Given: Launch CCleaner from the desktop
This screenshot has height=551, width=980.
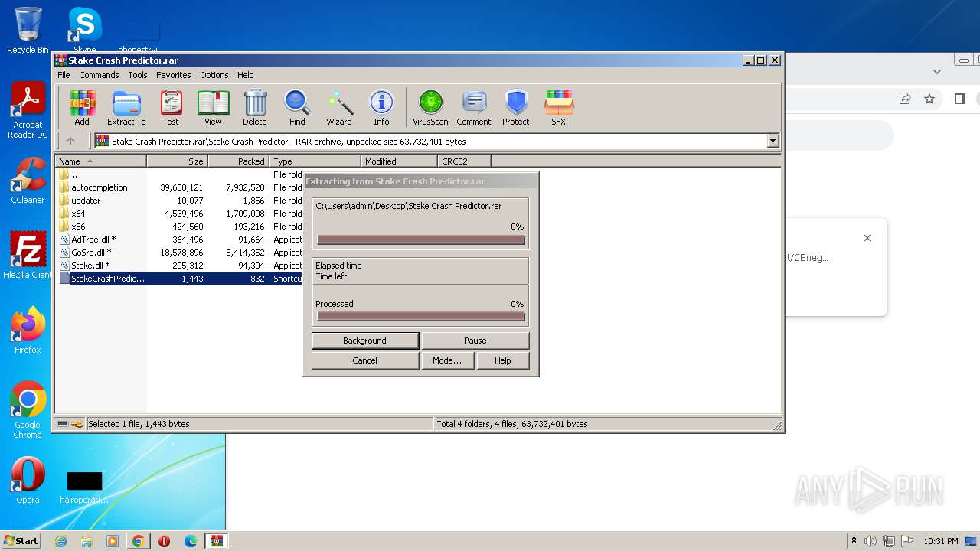Looking at the screenshot, I should (28, 181).
